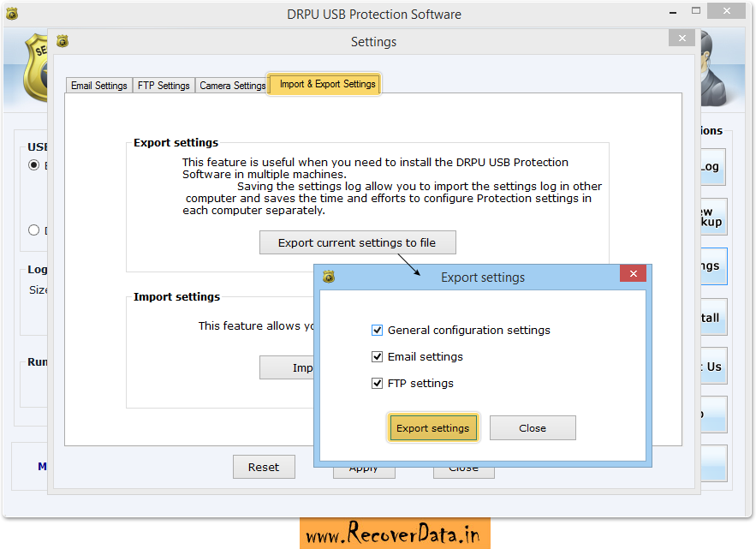The height and width of the screenshot is (549, 756).
Task: Uncheck the FTP settings checkbox
Action: (377, 383)
